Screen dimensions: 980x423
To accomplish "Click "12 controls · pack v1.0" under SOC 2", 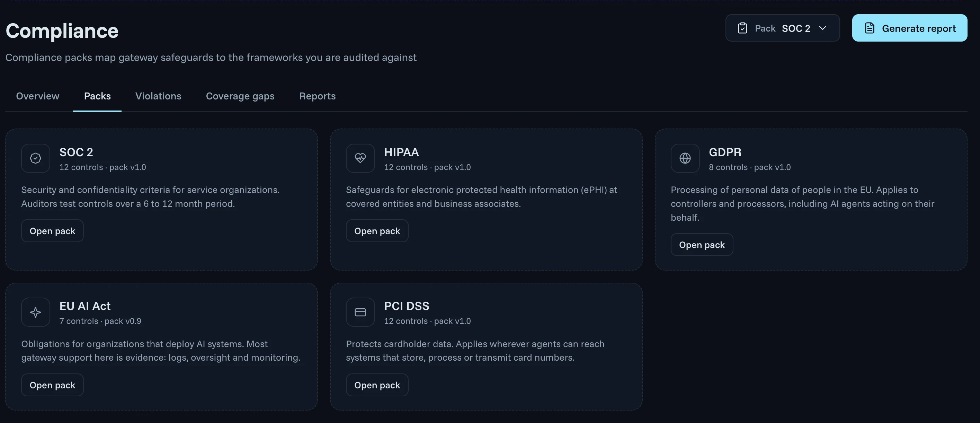I will (103, 167).
